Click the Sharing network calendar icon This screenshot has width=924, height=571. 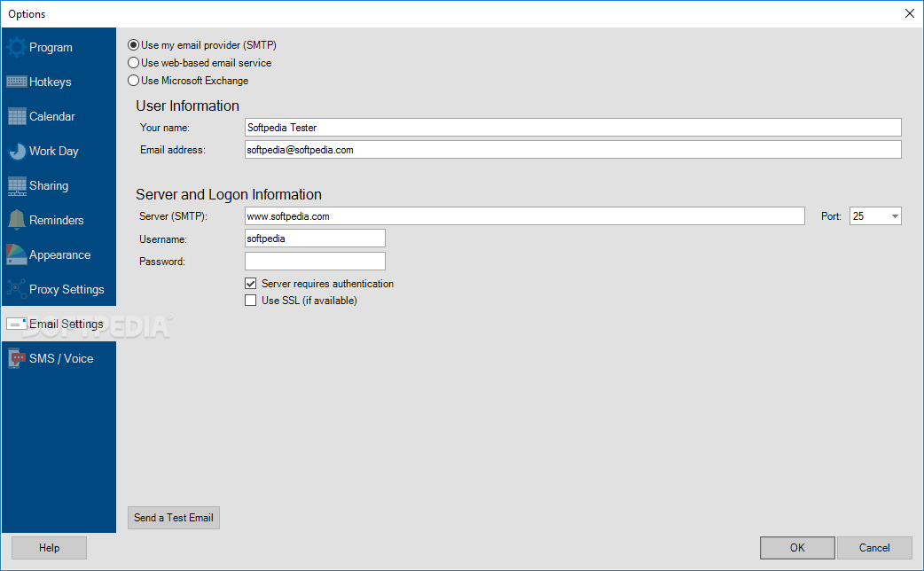pyautogui.click(x=16, y=186)
